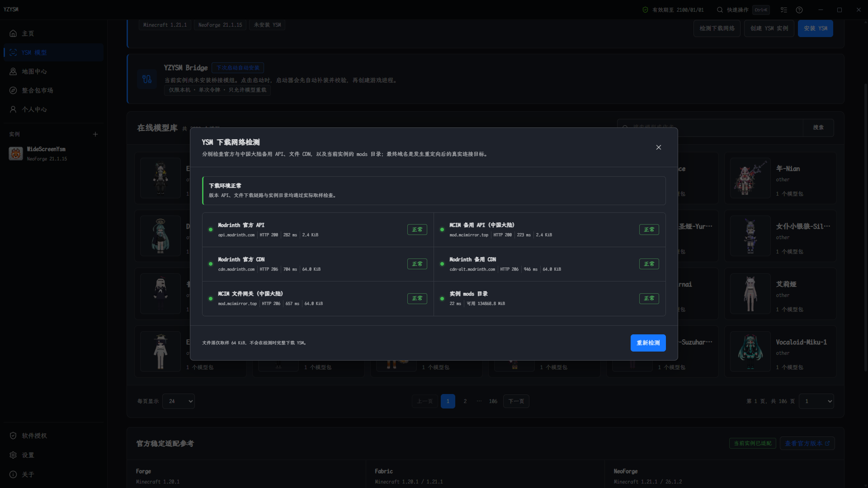Select page 1 in the pagination
Viewport: 868px width, 488px height.
[448, 401]
